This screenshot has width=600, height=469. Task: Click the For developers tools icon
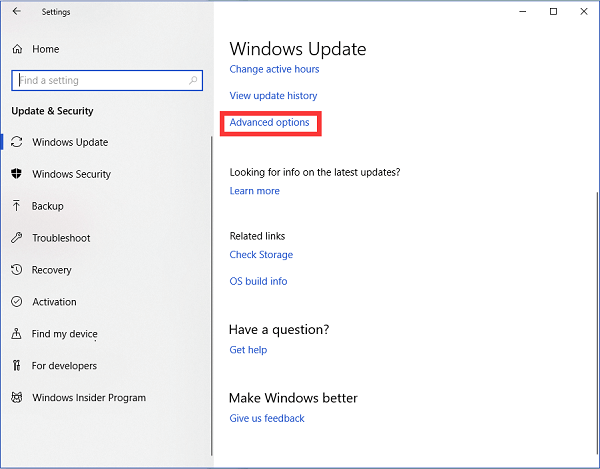coord(16,366)
